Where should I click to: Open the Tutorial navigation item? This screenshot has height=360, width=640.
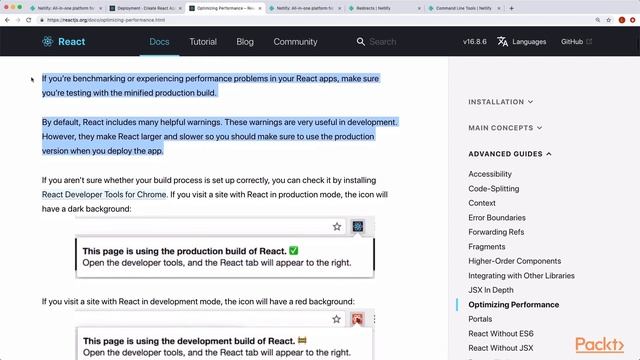203,42
